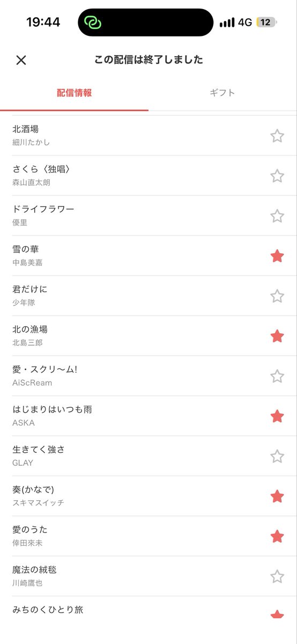Select the 愛のうた song title
The width and height of the screenshot is (297, 644).
tap(30, 530)
